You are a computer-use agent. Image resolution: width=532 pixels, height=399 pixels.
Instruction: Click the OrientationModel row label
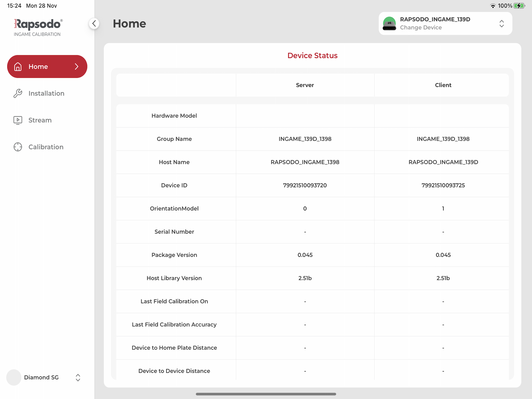tap(174, 208)
